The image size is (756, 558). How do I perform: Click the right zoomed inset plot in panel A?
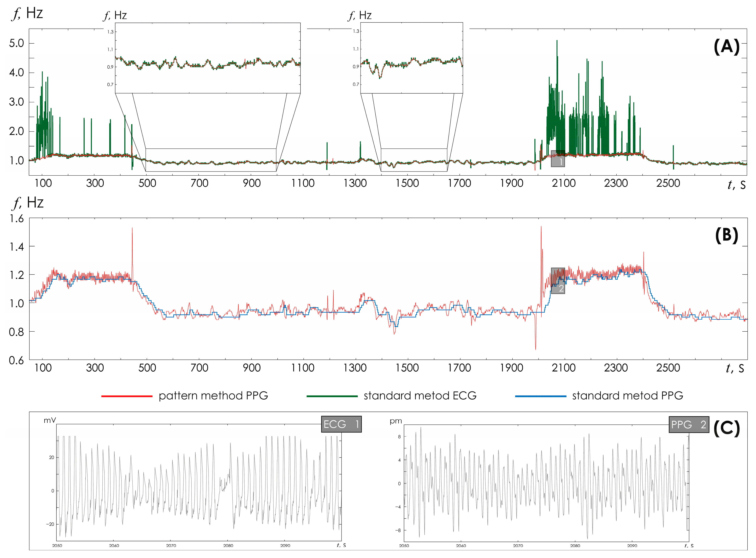(411, 58)
